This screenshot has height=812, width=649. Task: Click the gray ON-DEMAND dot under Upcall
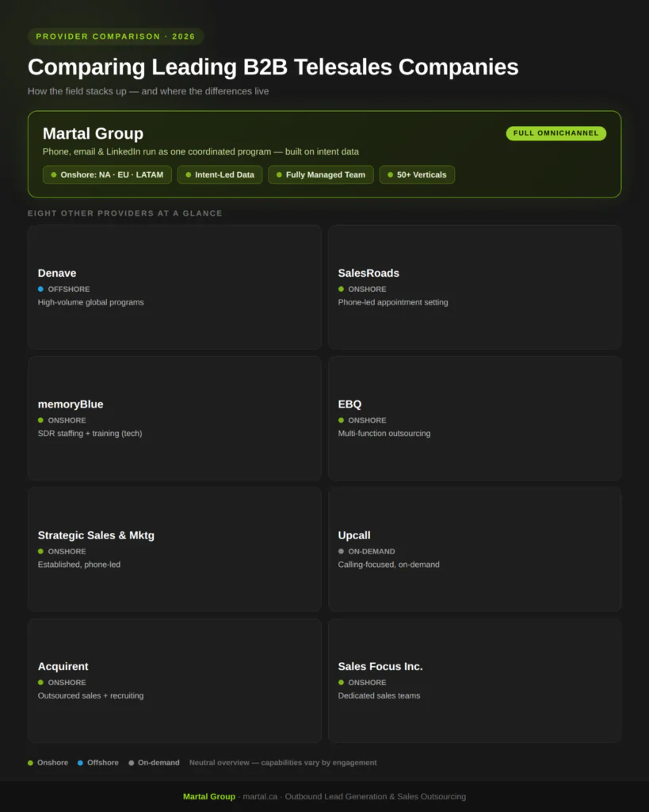click(x=341, y=551)
